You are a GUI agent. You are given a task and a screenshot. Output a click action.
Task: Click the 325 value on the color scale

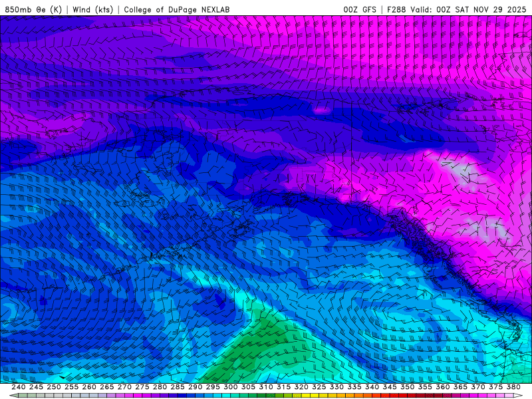319,387
